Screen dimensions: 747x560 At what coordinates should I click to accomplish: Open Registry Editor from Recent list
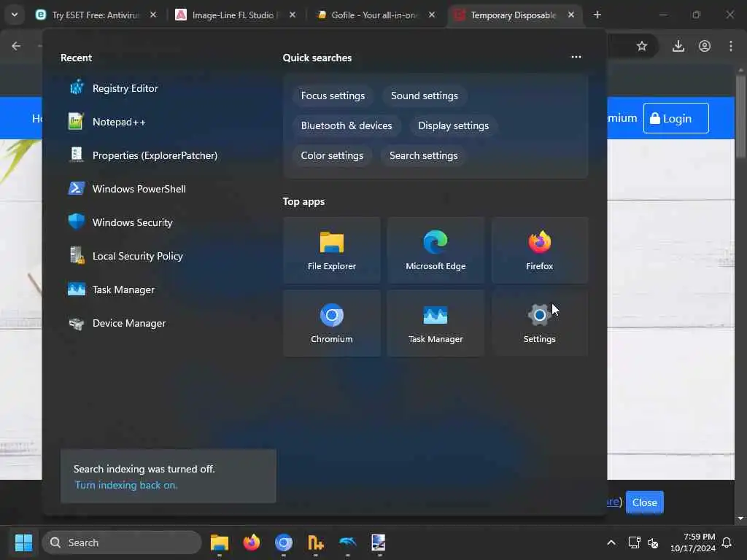(x=113, y=88)
